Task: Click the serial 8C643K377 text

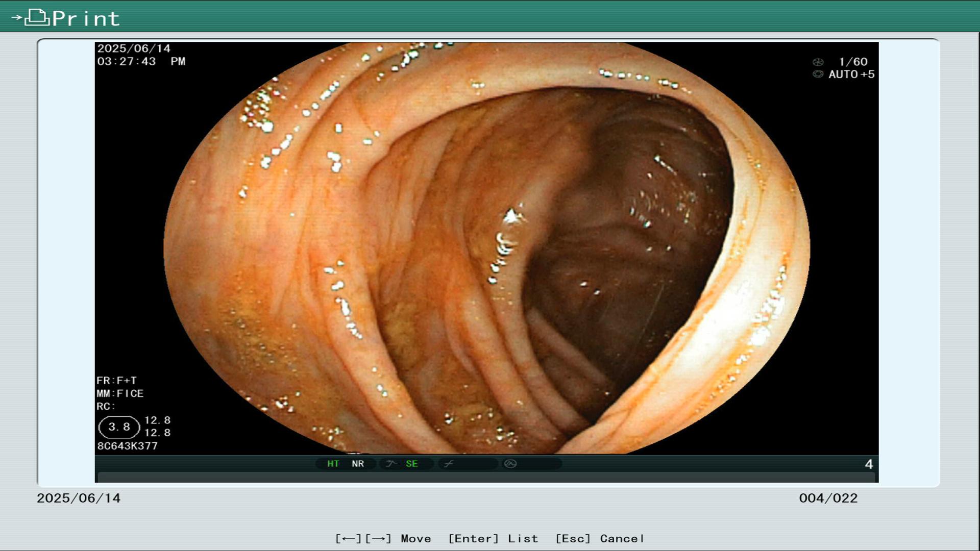Action: tap(127, 446)
